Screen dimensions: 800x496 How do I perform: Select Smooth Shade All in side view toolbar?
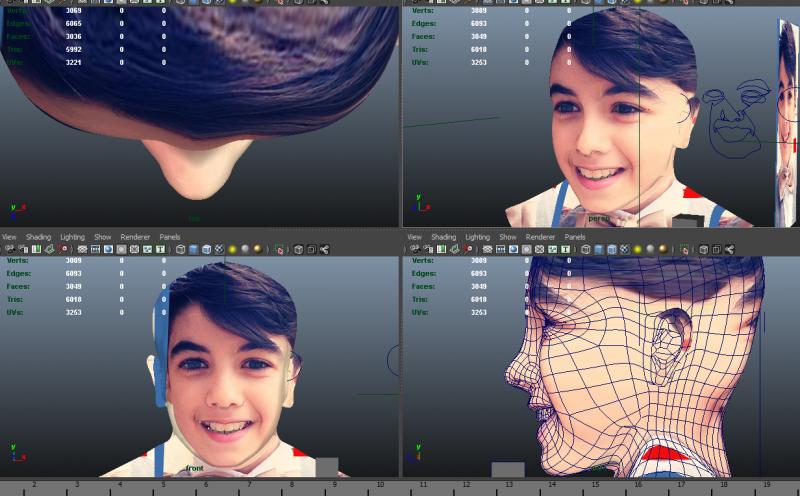point(598,249)
